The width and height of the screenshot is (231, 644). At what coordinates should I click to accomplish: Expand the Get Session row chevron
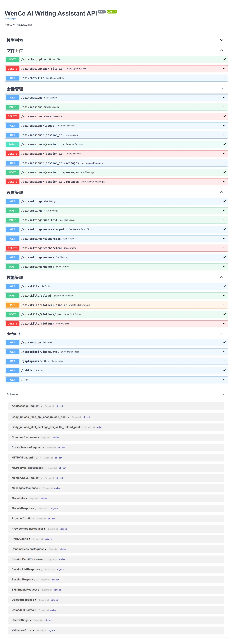pos(224,135)
